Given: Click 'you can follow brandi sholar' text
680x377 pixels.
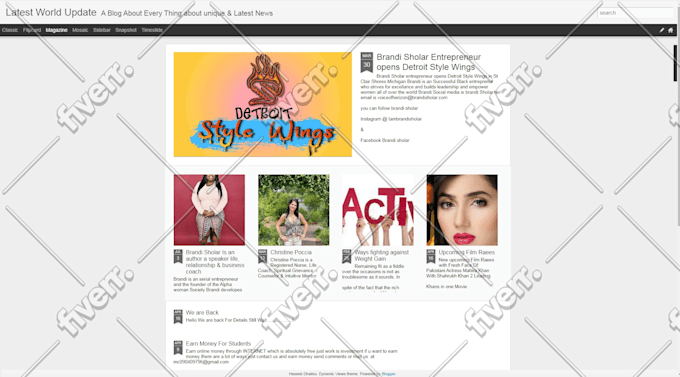Looking at the screenshot, I should pos(389,108).
